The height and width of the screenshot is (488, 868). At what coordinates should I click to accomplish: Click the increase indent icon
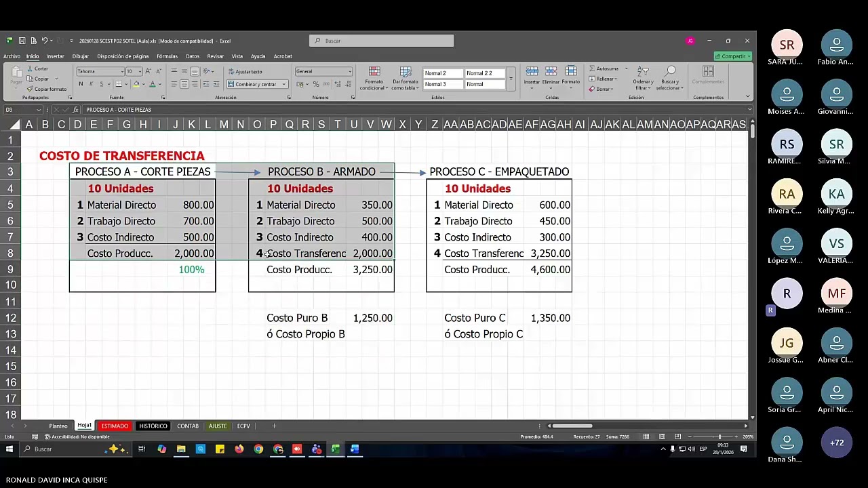click(x=216, y=84)
